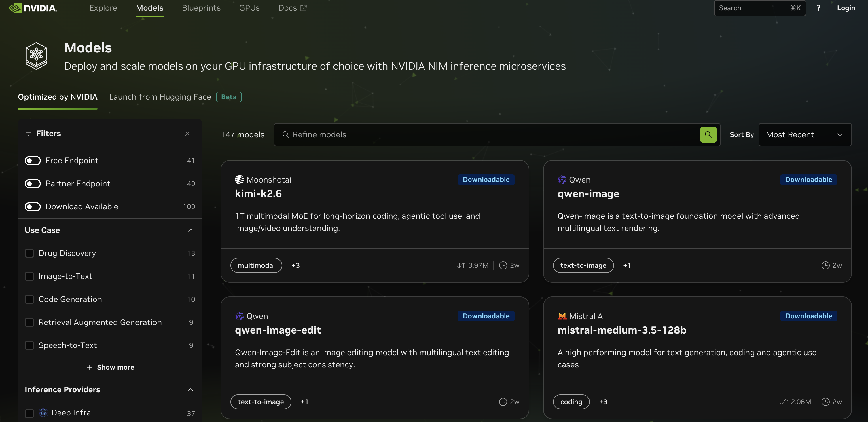This screenshot has height=422, width=868.
Task: Click the filter lines icon beside Filters
Action: 29,134
